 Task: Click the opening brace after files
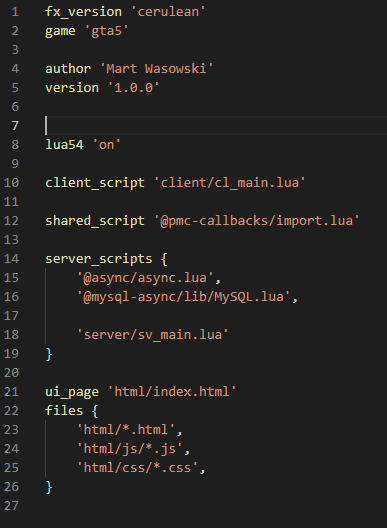[95, 410]
